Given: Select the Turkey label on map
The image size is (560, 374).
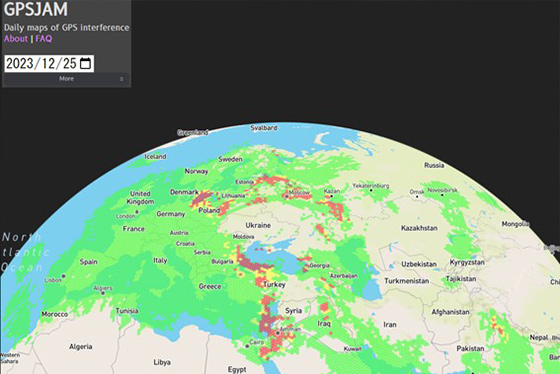Looking at the screenshot, I should tap(274, 284).
